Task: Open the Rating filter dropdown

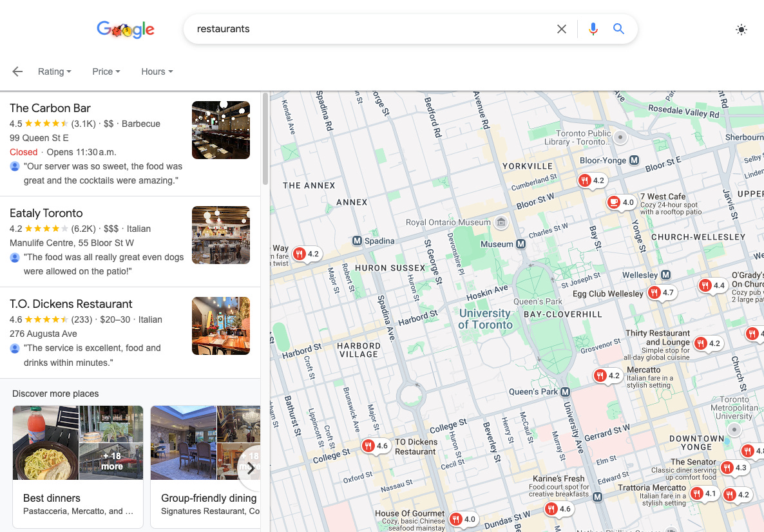Action: (x=55, y=71)
